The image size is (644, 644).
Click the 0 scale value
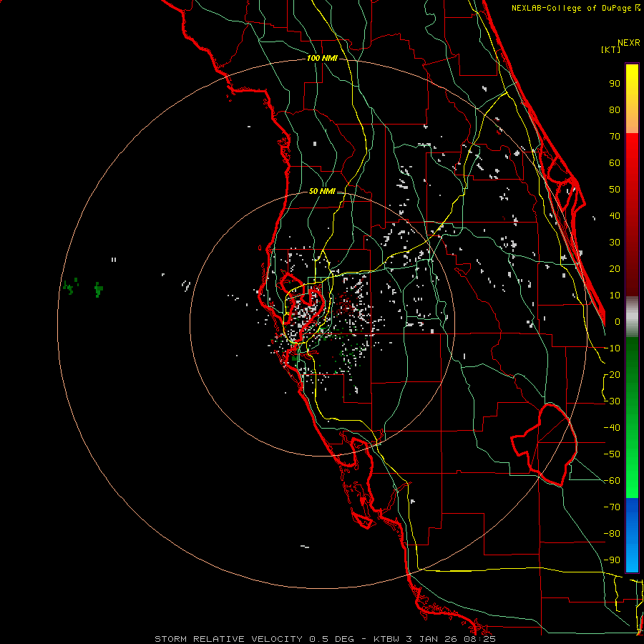(618, 322)
